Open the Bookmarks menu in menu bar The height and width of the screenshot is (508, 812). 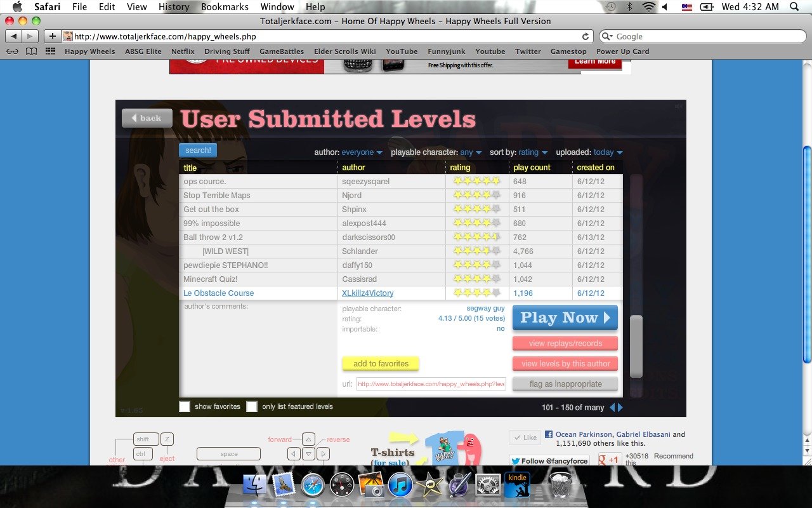click(225, 7)
